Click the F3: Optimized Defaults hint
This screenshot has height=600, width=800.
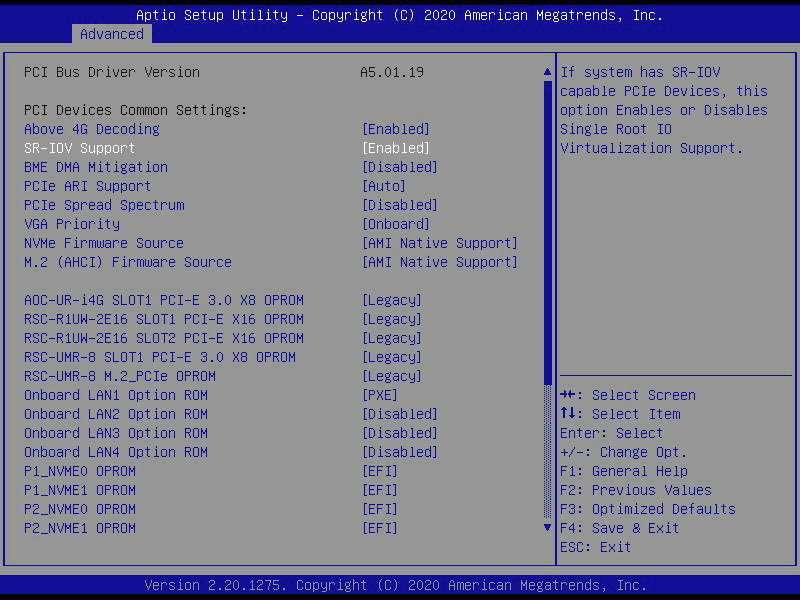(x=647, y=509)
